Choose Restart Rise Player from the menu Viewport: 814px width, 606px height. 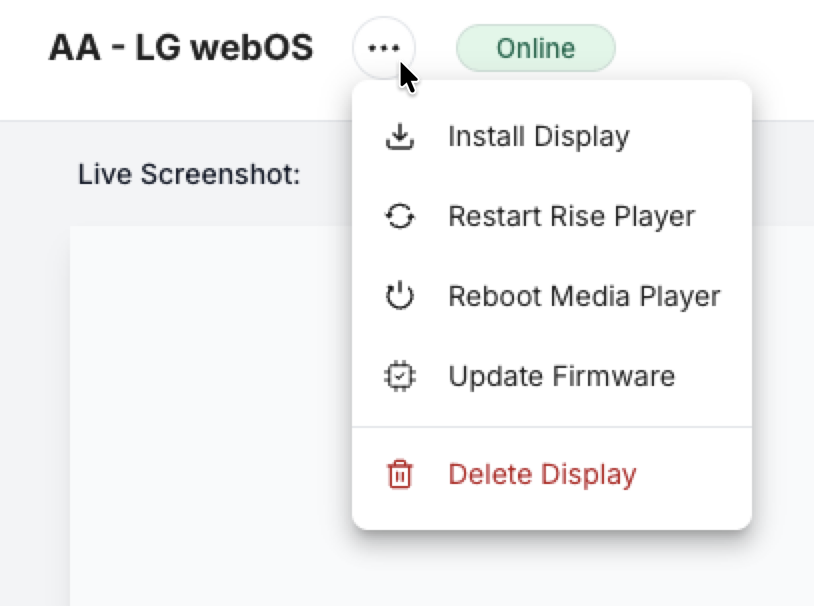[x=571, y=217]
